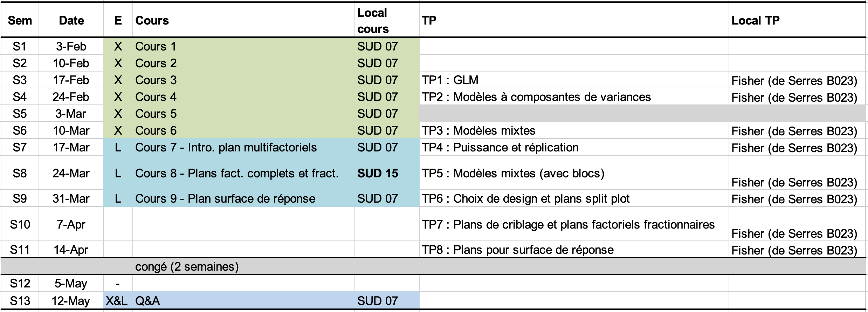Select Cours 7 - Intro. plan multifactoriels cell
The image size is (868, 312).
(226, 147)
